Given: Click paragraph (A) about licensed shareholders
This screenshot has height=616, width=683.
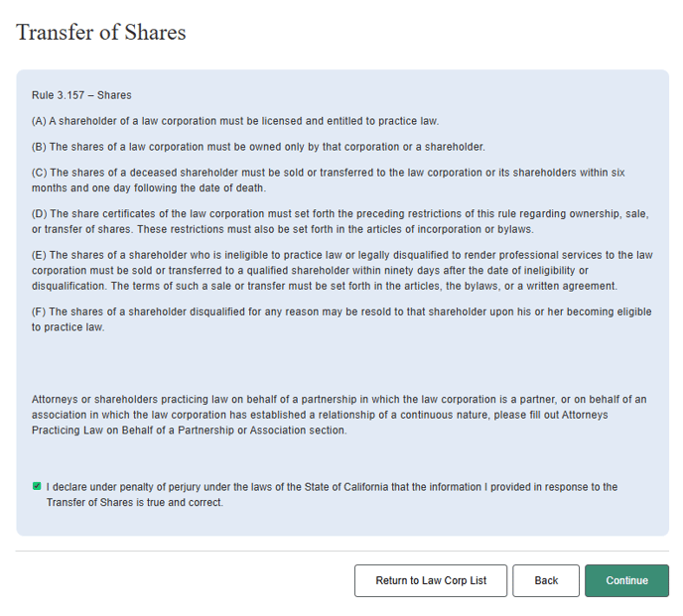Looking at the screenshot, I should [x=235, y=121].
